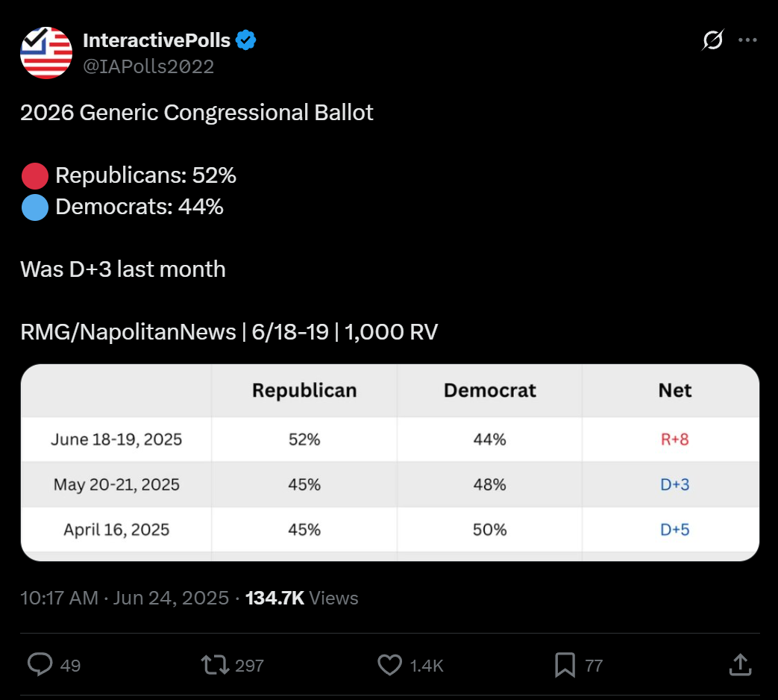778x700 pixels.
Task: Open the three-dot more options menu
Action: [747, 40]
